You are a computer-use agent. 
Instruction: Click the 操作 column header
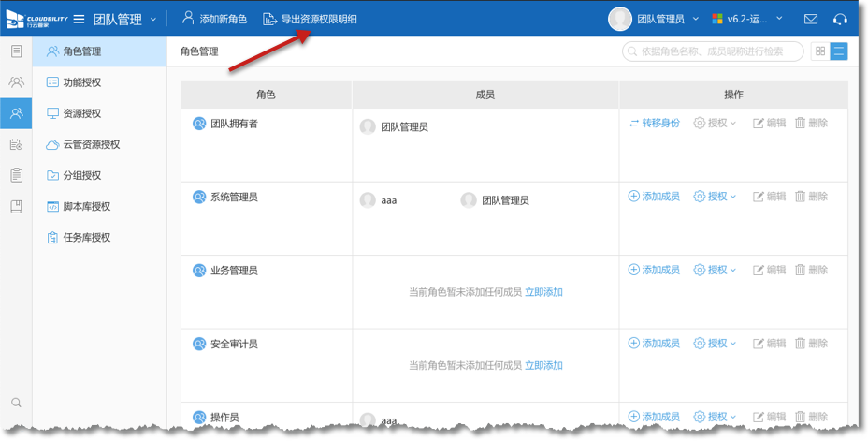click(x=733, y=95)
